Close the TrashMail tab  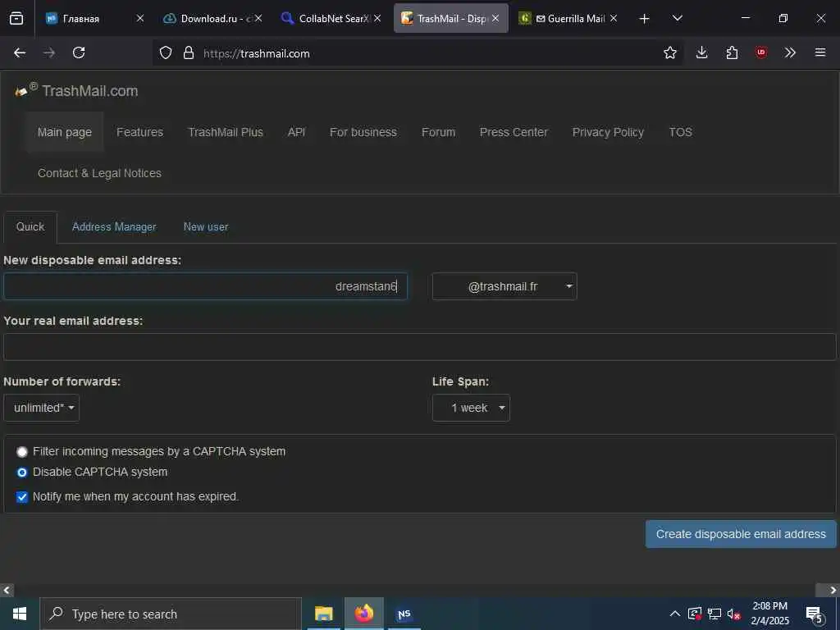tap(495, 18)
